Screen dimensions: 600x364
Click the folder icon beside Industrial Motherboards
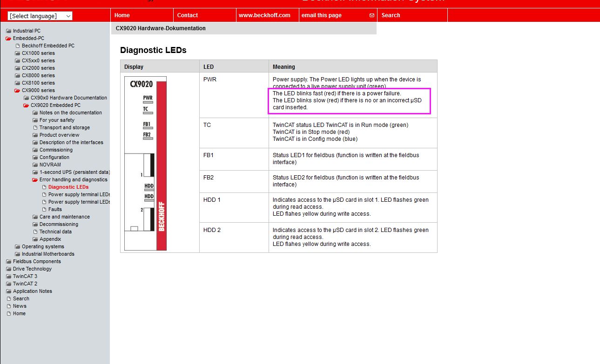point(17,254)
